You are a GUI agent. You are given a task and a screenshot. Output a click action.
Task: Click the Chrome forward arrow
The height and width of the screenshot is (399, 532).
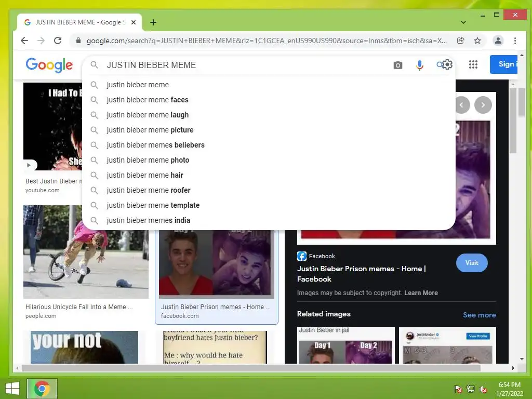(x=41, y=41)
